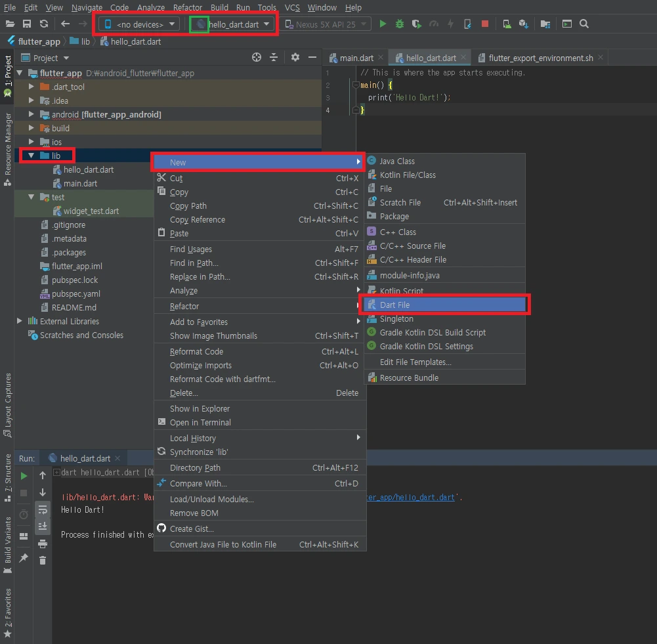Open the <no devices> device selector dropdown
This screenshot has width=657, height=644.
pyautogui.click(x=139, y=24)
